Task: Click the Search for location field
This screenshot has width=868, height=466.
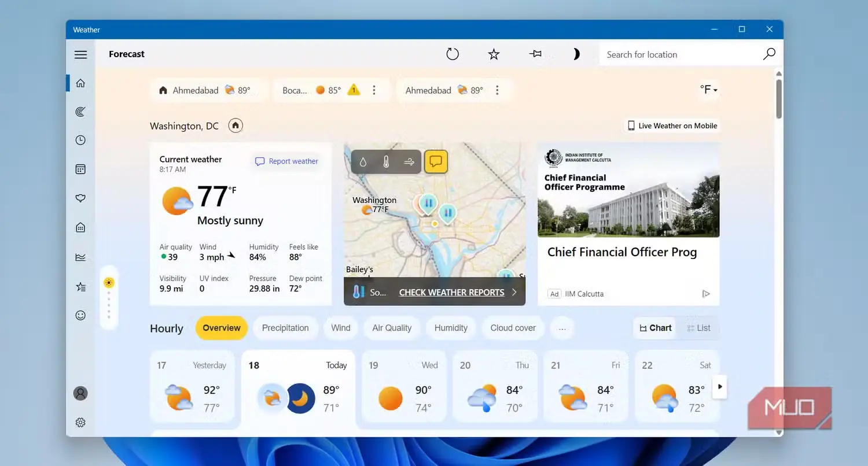Action: pyautogui.click(x=680, y=54)
